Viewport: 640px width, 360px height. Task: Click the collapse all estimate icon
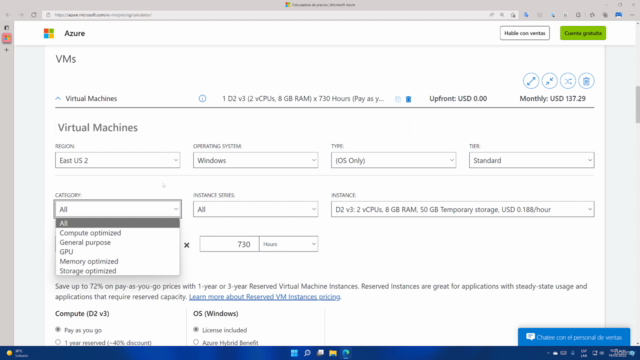point(549,81)
